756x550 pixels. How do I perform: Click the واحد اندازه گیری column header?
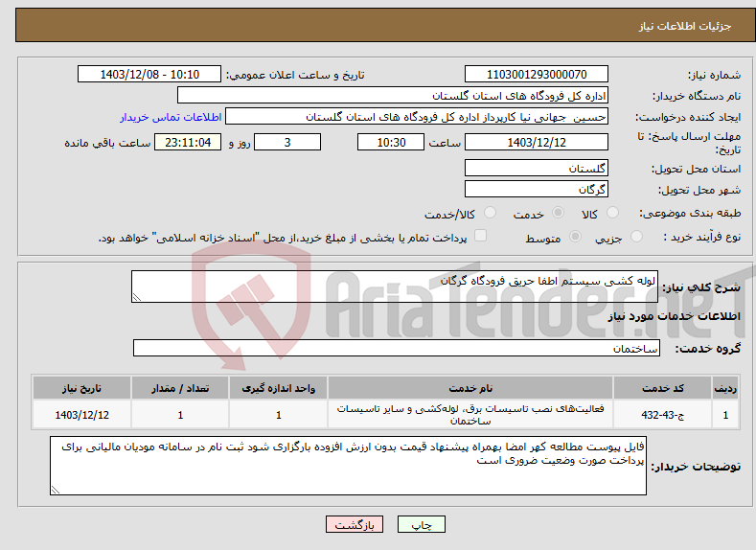[278, 388]
